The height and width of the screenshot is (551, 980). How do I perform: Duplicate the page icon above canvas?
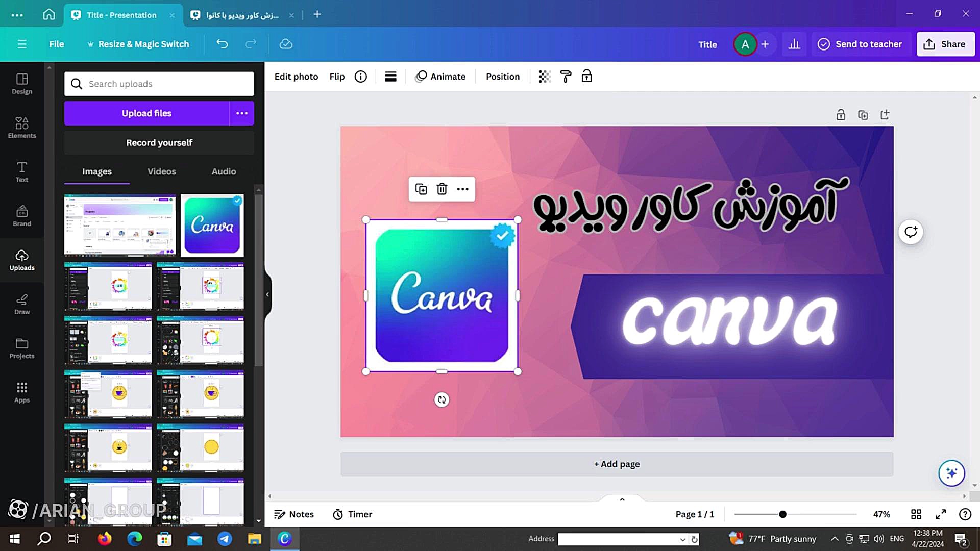click(x=863, y=115)
